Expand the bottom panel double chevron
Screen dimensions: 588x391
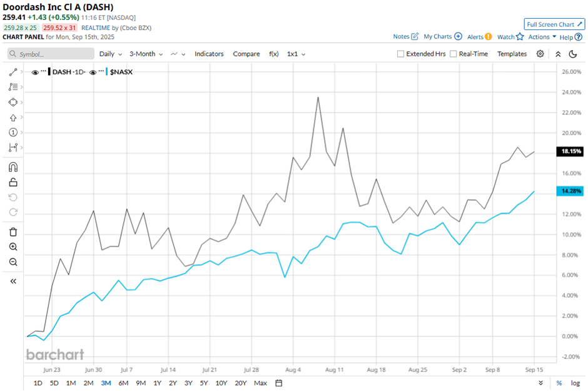click(x=540, y=383)
